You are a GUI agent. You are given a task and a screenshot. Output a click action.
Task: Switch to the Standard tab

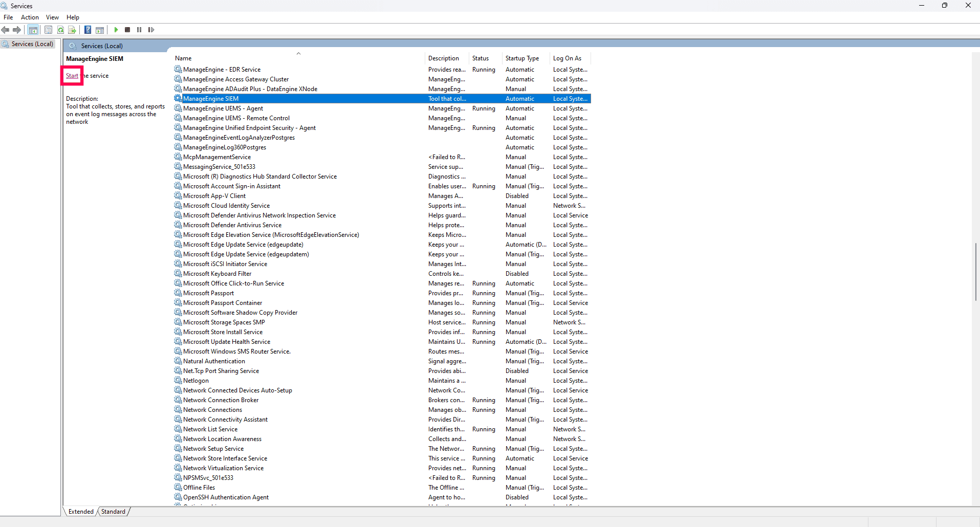(113, 512)
